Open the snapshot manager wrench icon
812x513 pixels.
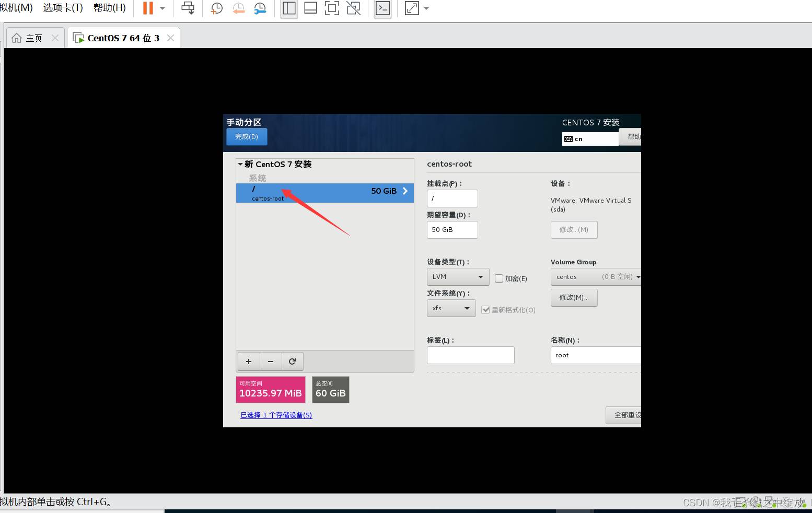pos(260,8)
